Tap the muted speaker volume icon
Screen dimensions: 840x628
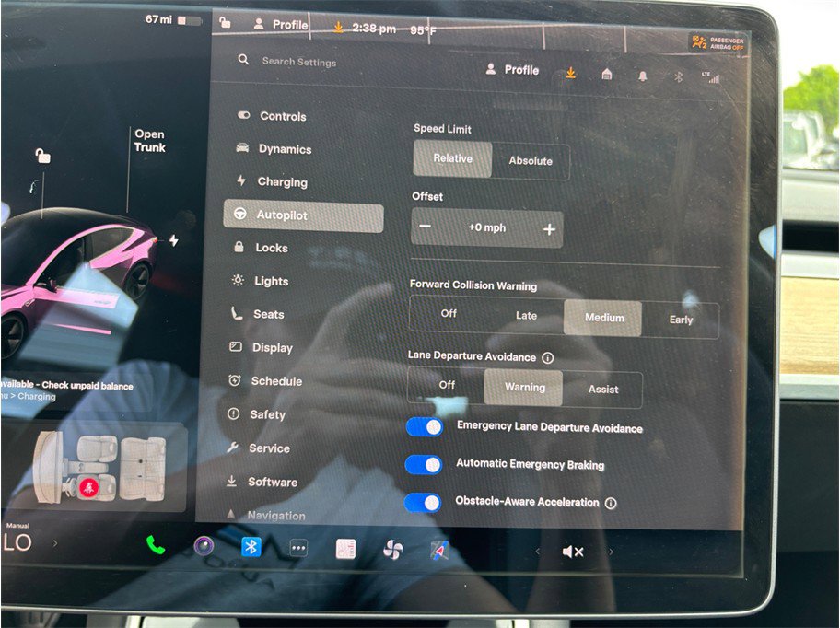coord(572,552)
